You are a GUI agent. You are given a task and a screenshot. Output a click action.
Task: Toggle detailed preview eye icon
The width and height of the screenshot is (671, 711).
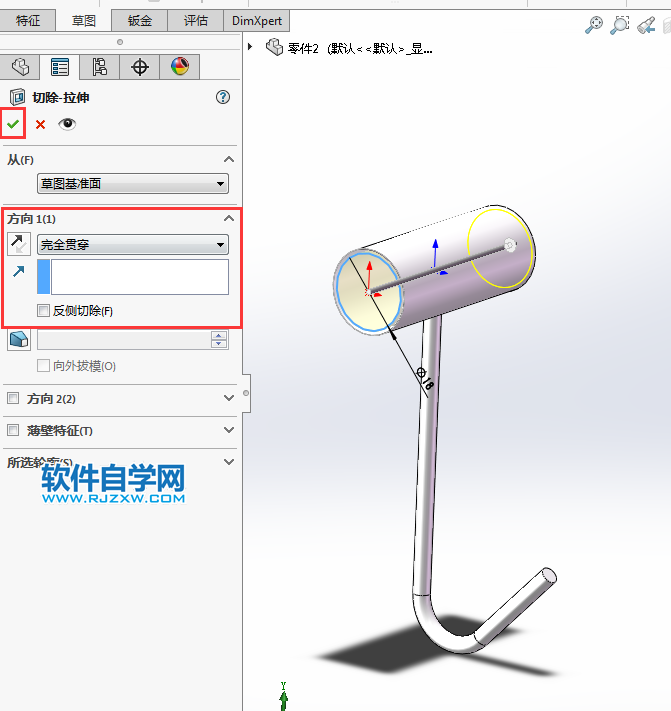click(67, 124)
